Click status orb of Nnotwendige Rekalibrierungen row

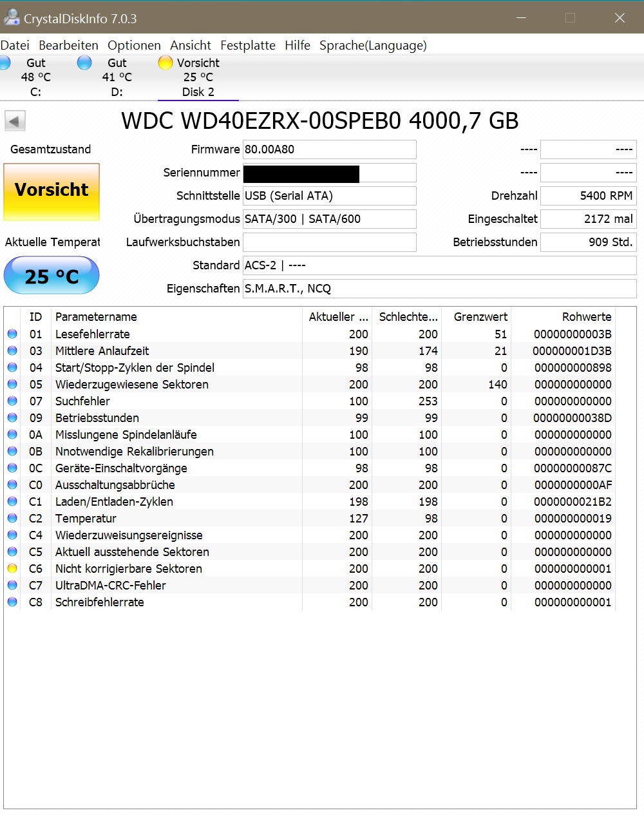(x=12, y=451)
